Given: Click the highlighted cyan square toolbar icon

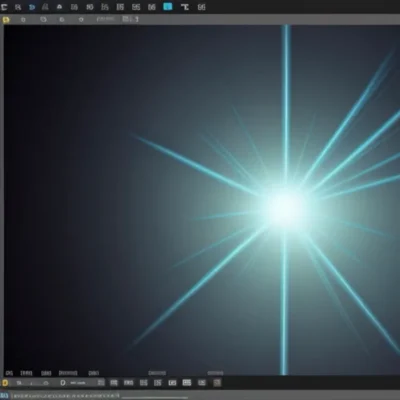Looking at the screenshot, I should click(x=168, y=6).
